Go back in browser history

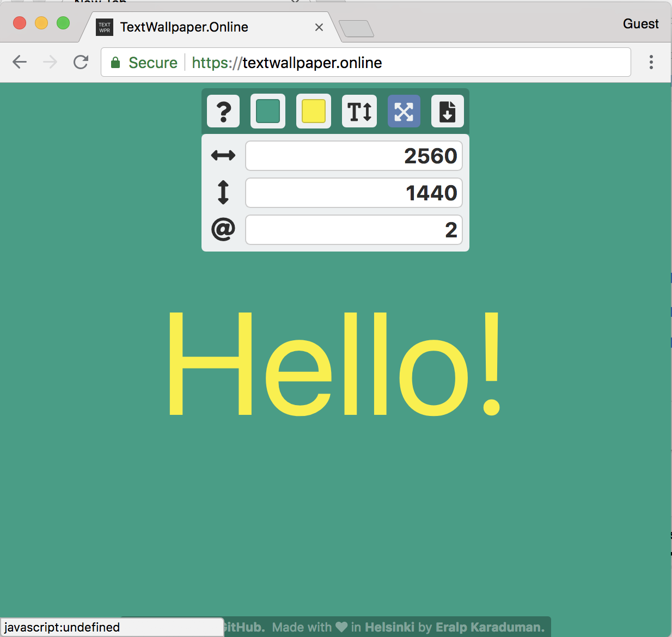click(20, 62)
